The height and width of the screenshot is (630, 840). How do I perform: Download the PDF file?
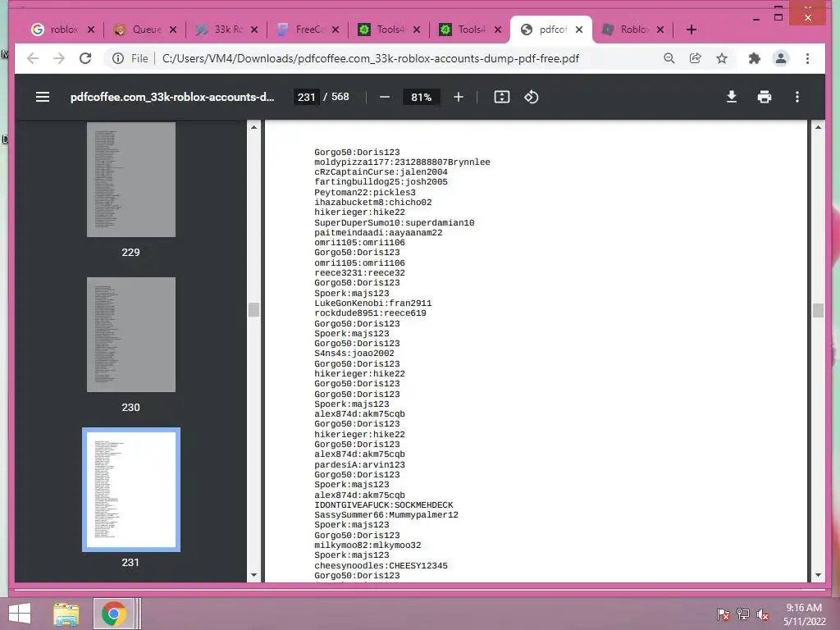point(731,97)
